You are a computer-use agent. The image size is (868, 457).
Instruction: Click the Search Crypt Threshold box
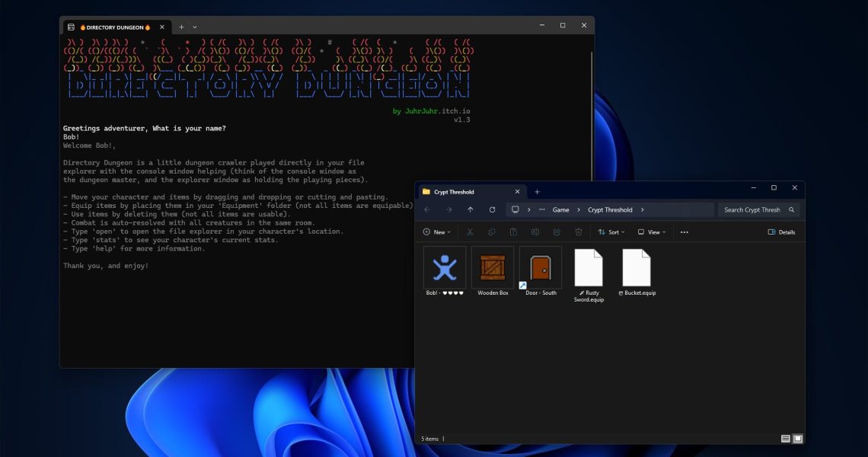point(752,209)
